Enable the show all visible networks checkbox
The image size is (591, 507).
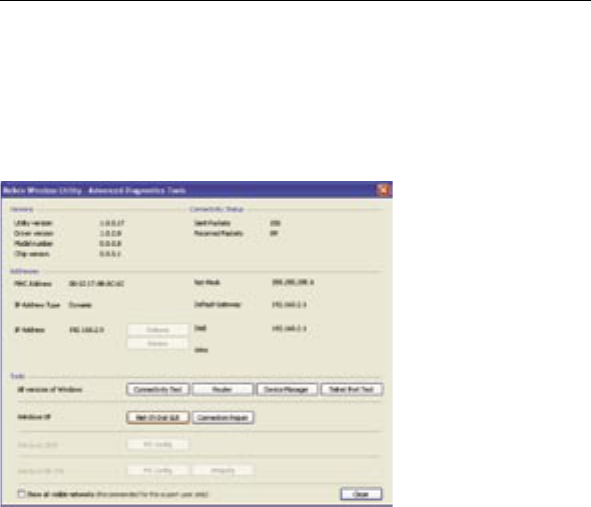(22, 494)
